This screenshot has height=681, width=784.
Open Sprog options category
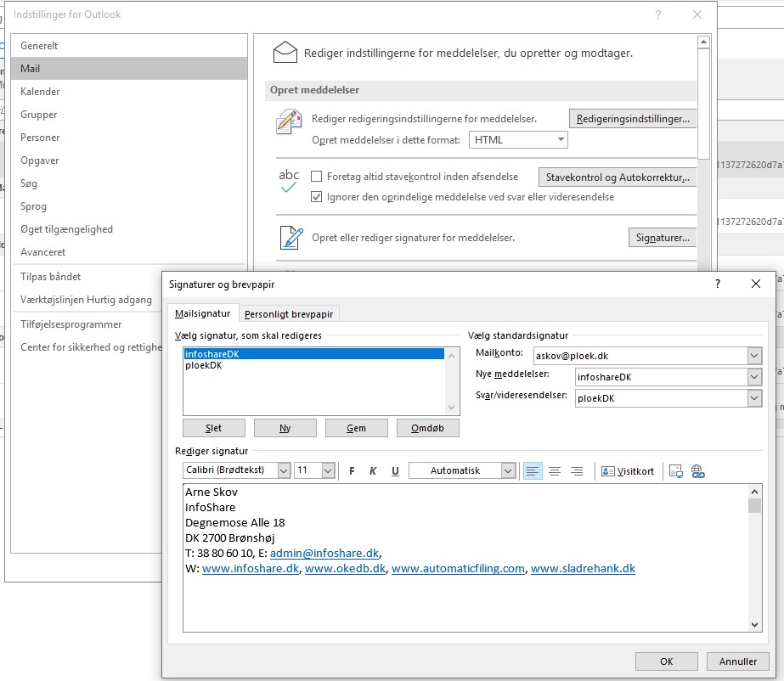pos(129,206)
